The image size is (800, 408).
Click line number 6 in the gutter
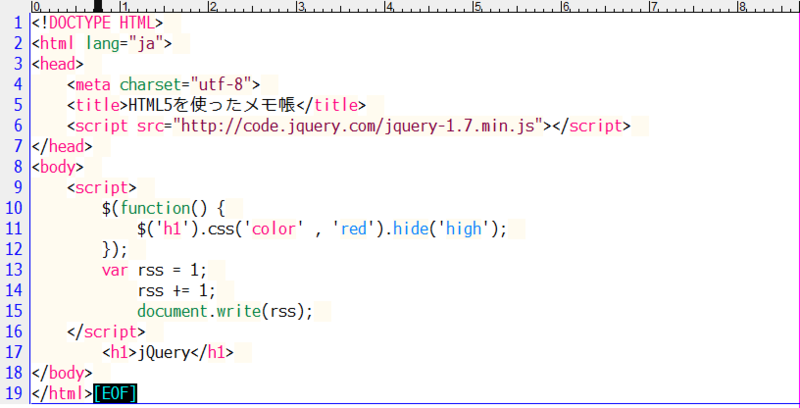coord(18,126)
